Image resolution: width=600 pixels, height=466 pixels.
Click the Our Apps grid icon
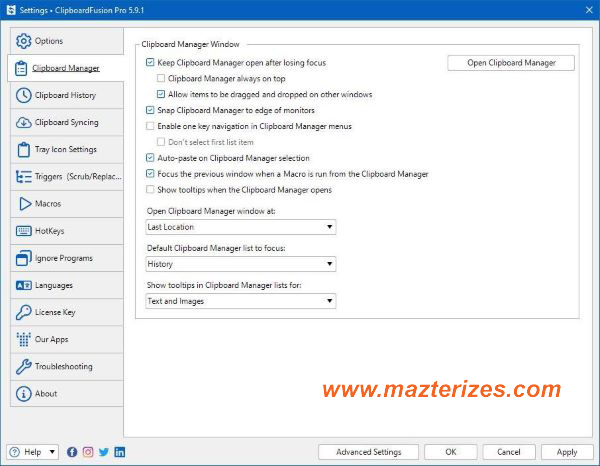(23, 339)
